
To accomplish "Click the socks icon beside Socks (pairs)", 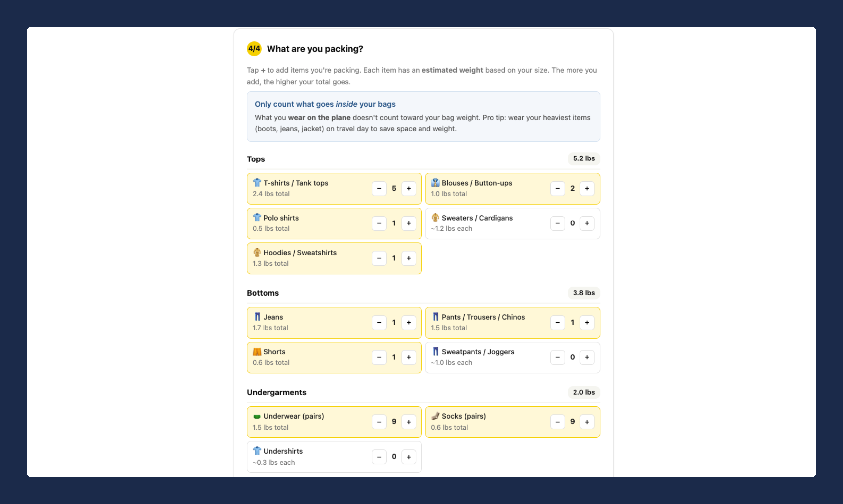I will [x=435, y=416].
